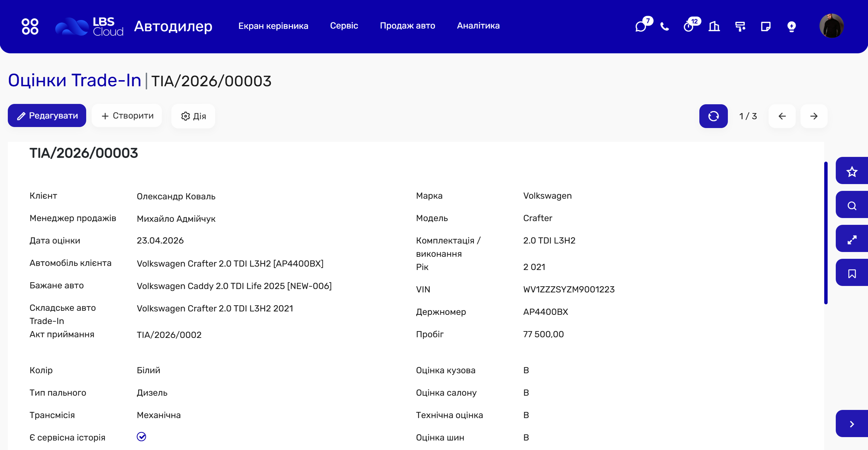Click the fuel type value Дизель
868x450 pixels.
point(152,393)
